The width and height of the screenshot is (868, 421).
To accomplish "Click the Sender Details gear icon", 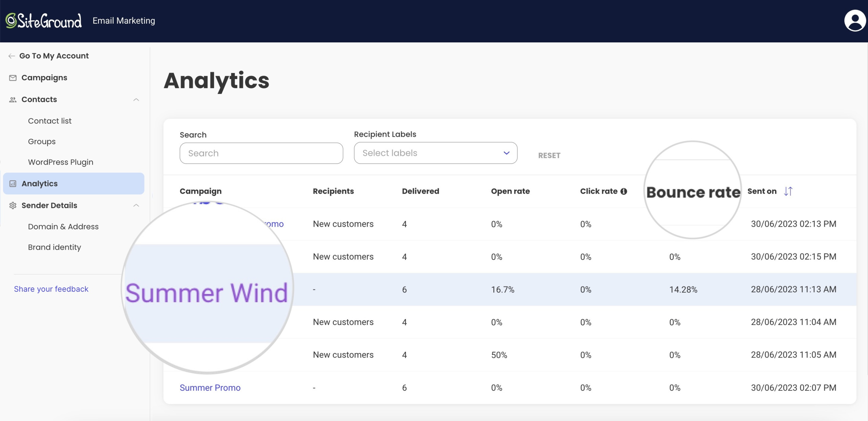I will pyautogui.click(x=13, y=206).
